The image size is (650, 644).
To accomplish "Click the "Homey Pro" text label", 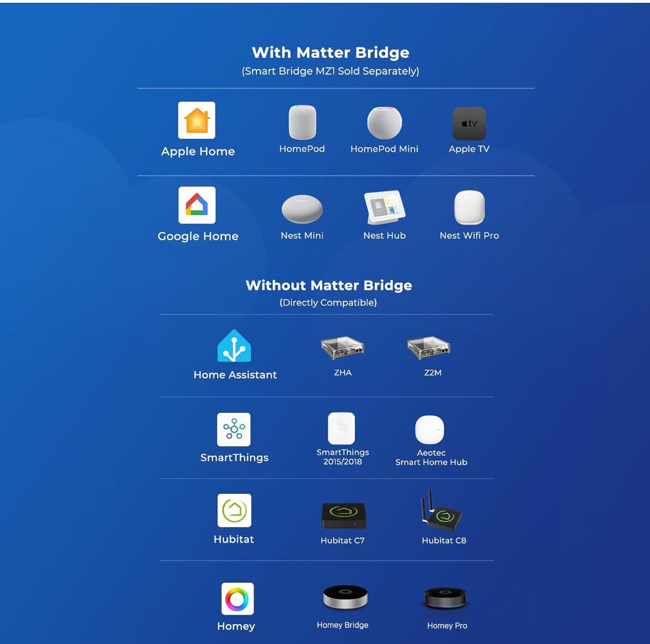I will pos(447,625).
